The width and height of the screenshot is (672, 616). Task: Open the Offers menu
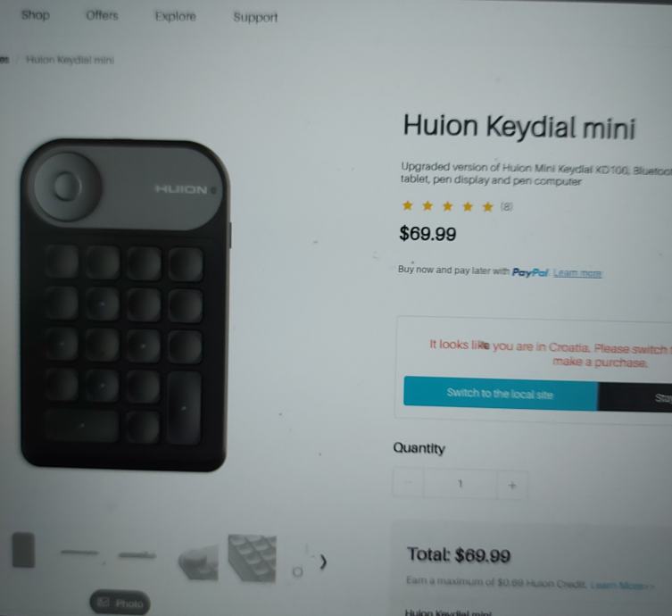click(102, 15)
